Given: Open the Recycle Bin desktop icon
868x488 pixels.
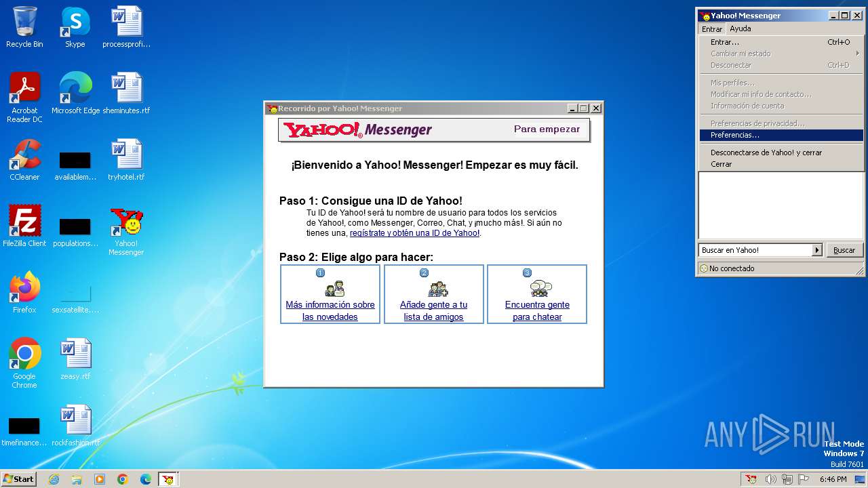Looking at the screenshot, I should click(24, 27).
